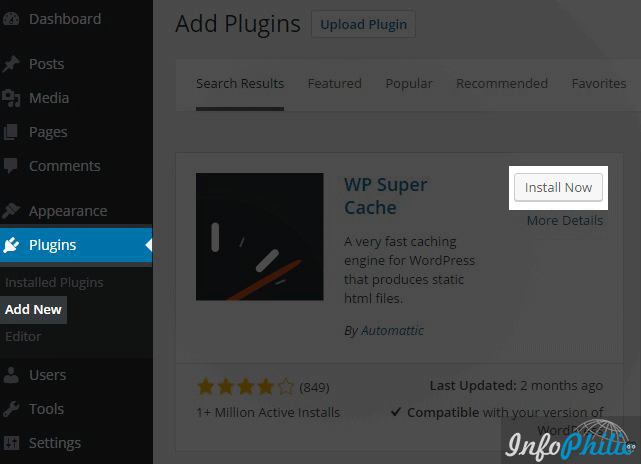
Task: Switch to the Featured tab
Action: tap(335, 83)
